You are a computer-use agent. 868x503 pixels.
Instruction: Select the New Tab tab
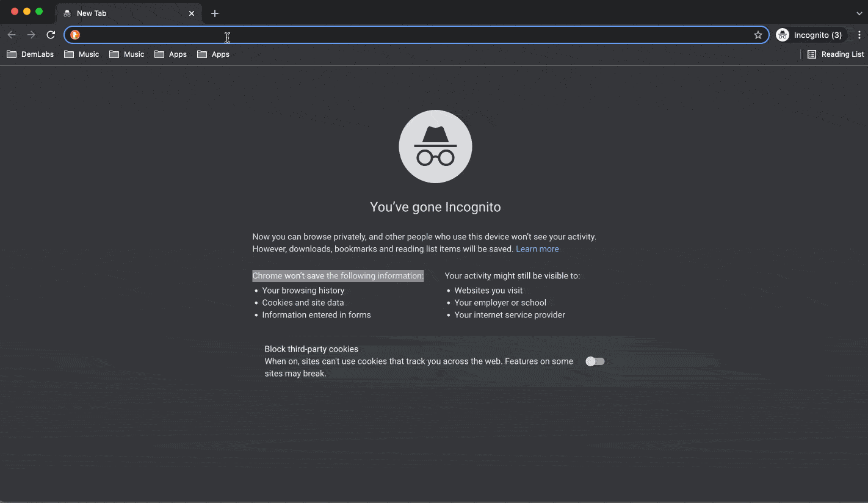point(128,13)
